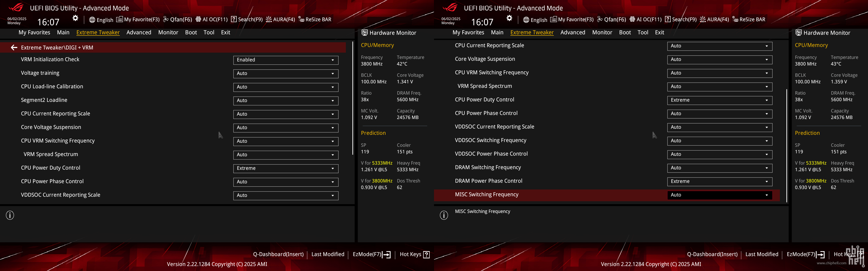Select the 'Extreme Tweaker\DIGI + VRM' breadcrumb
Image resolution: width=868 pixels, height=271 pixels.
pos(57,47)
